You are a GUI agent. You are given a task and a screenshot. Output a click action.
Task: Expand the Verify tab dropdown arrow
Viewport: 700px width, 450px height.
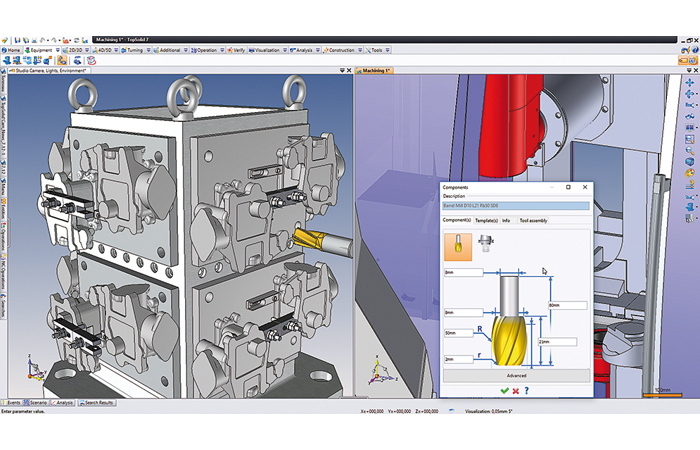click(249, 49)
